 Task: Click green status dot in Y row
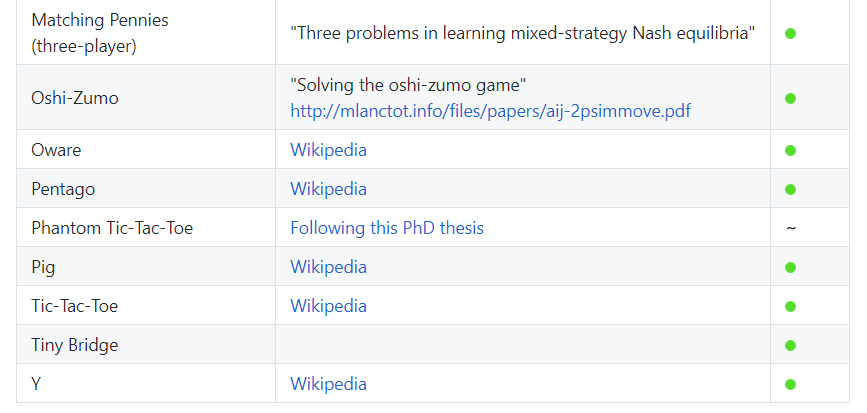tap(790, 384)
